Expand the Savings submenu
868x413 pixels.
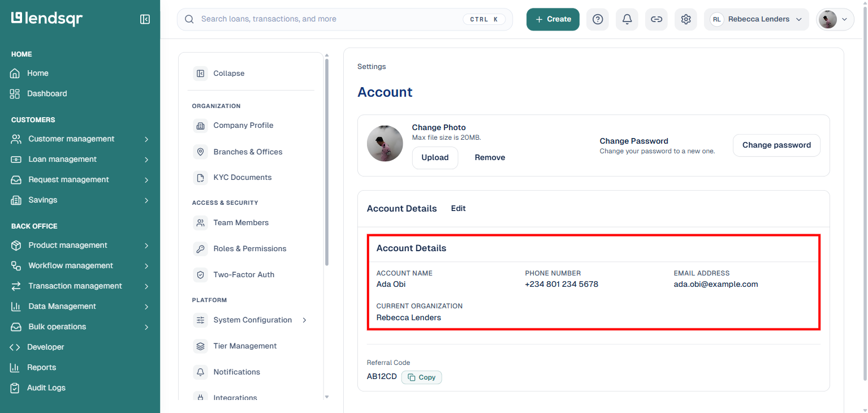[x=146, y=200]
